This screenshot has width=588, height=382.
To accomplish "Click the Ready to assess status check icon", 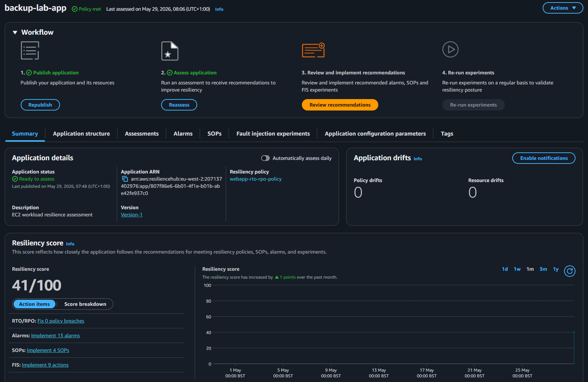I will [15, 179].
